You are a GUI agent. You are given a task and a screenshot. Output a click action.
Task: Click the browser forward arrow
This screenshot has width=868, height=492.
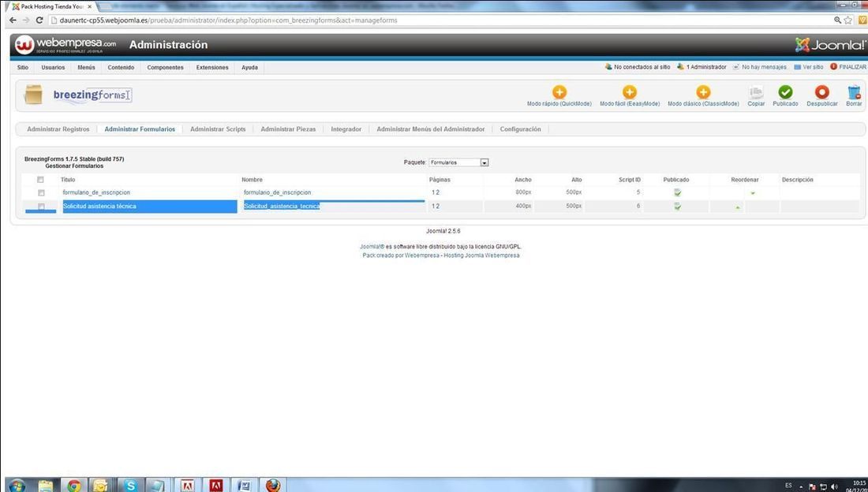(25, 20)
